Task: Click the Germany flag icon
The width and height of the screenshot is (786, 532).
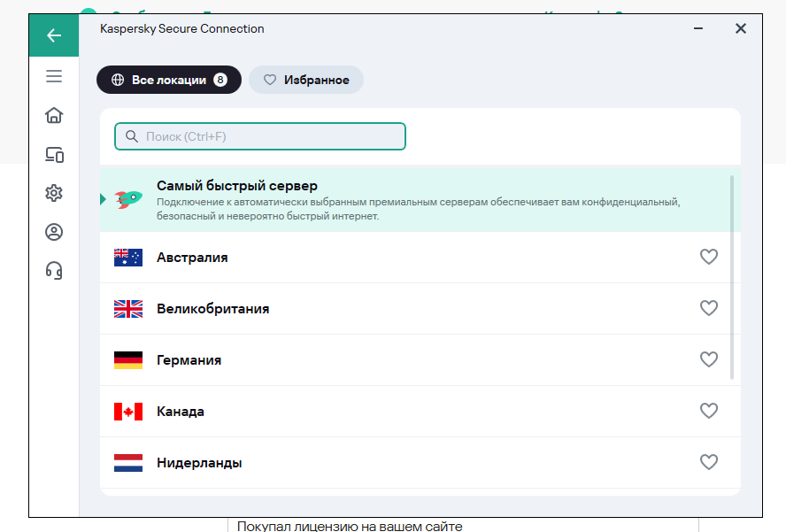Action: coord(128,360)
